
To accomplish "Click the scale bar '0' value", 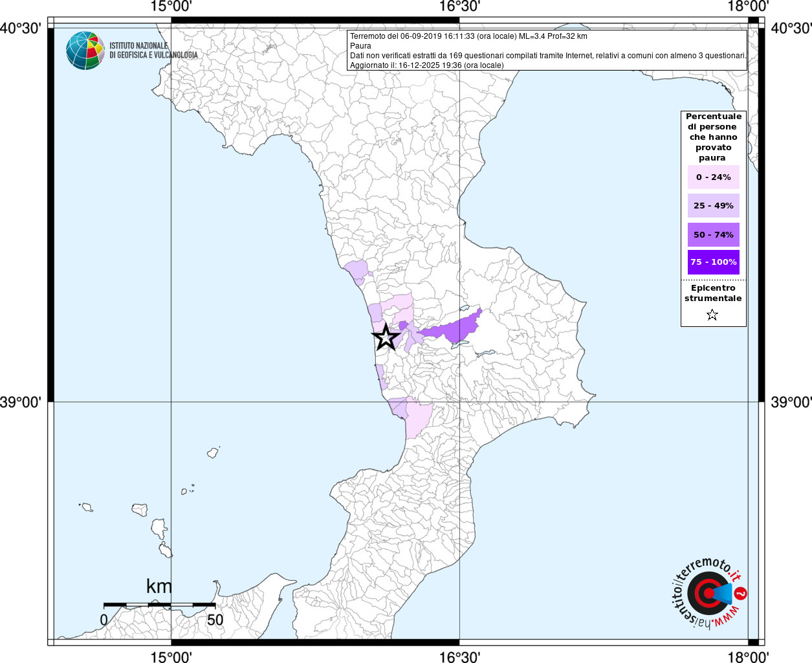I will point(104,620).
